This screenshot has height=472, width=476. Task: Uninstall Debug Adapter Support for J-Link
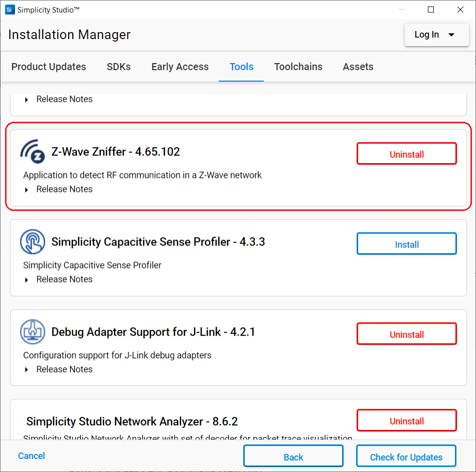406,333
